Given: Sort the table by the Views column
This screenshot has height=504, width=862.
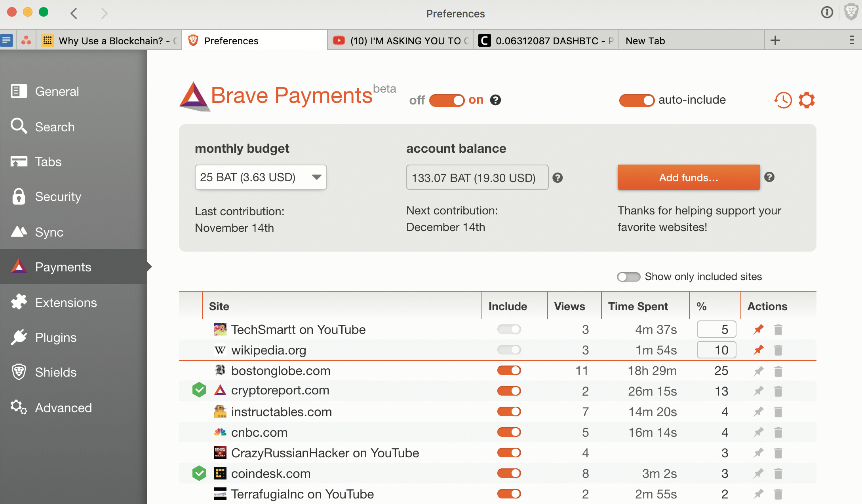Looking at the screenshot, I should [x=569, y=306].
